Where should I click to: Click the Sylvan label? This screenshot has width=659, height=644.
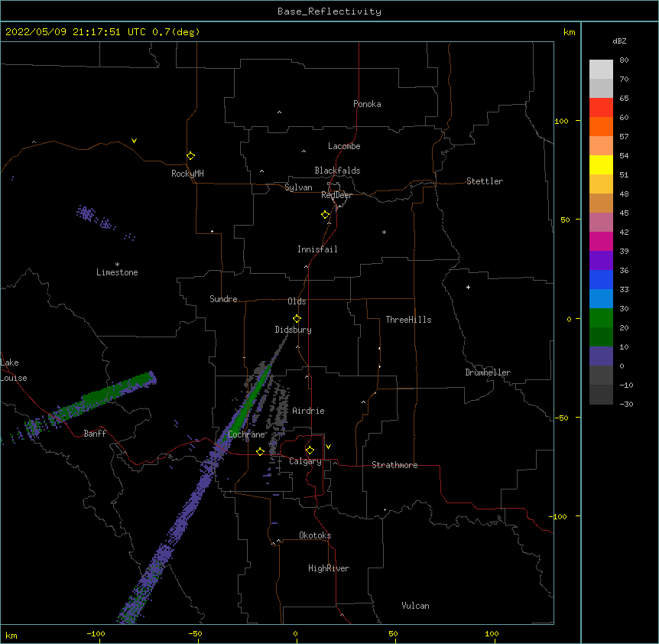tap(298, 187)
